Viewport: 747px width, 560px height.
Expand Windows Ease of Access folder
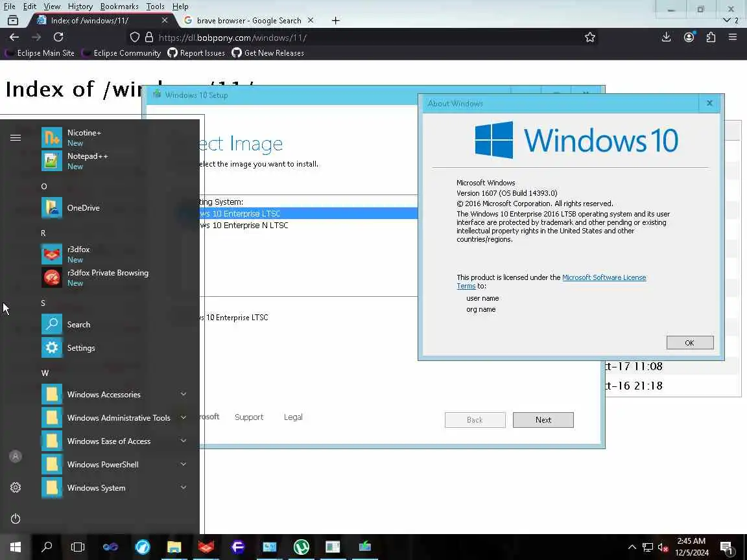(114, 441)
